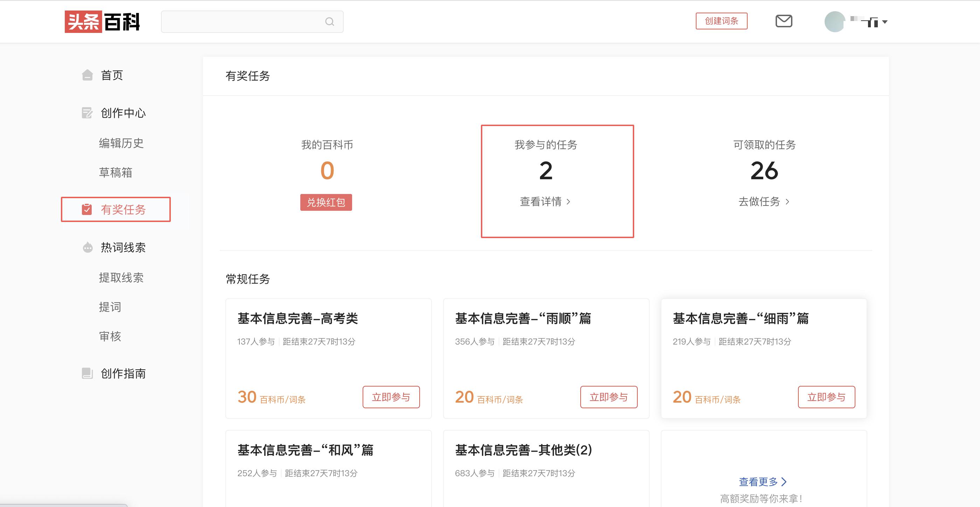Expand 查看详情 under 我参与的任务
The image size is (980, 507).
pyautogui.click(x=546, y=202)
